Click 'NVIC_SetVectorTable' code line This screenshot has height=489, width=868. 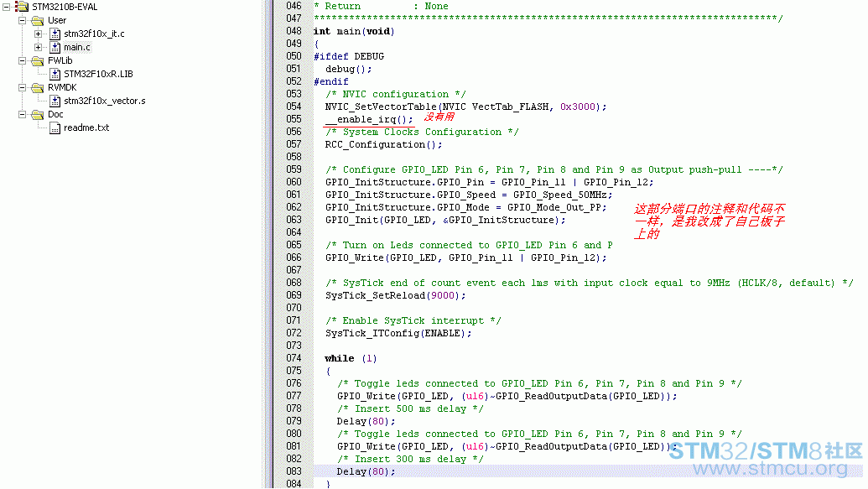tap(466, 107)
